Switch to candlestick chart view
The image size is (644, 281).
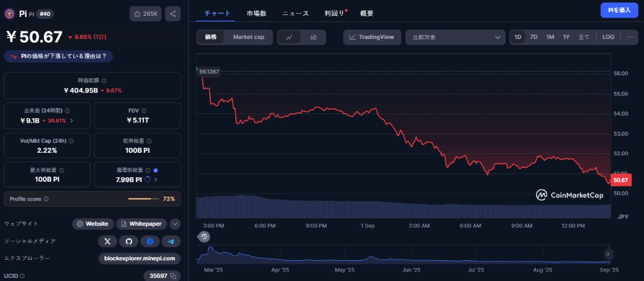(x=313, y=37)
